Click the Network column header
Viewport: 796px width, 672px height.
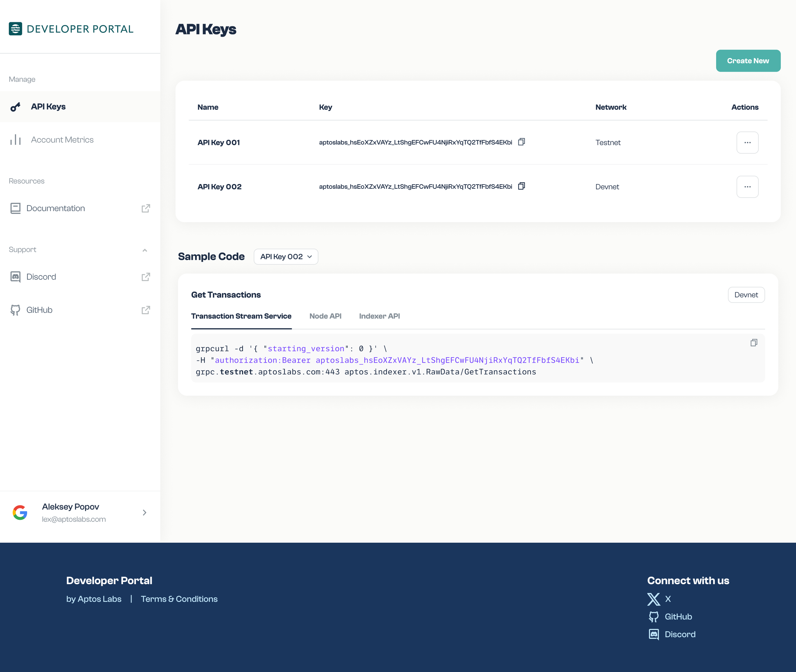click(611, 107)
